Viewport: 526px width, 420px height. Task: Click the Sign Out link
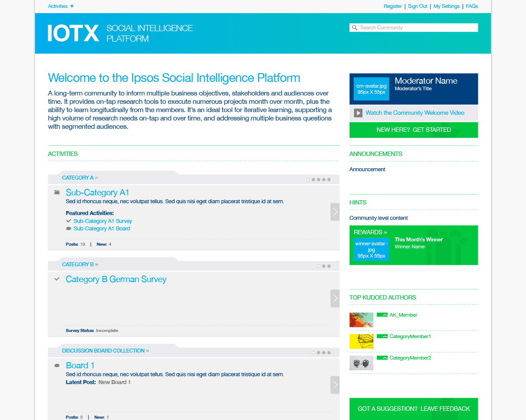point(418,6)
